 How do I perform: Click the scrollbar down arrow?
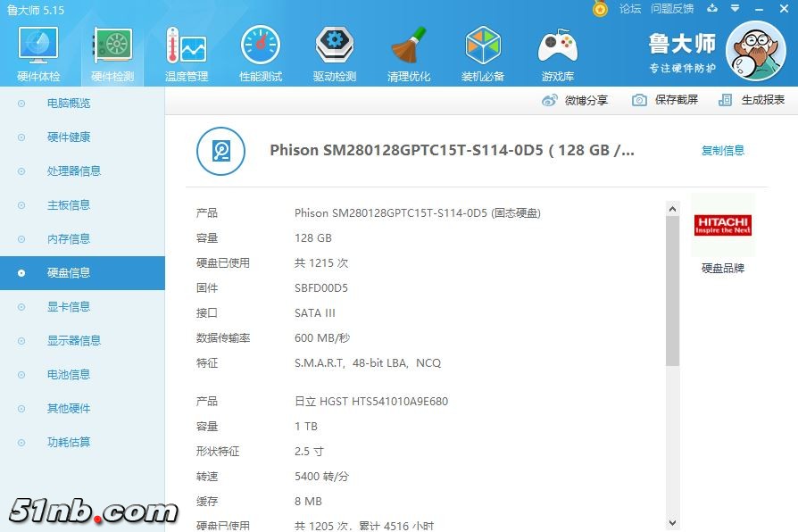pyautogui.click(x=672, y=522)
